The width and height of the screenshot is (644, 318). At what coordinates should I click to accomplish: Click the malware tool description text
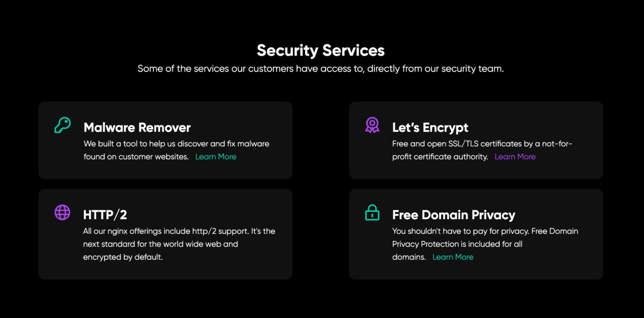tap(176, 144)
